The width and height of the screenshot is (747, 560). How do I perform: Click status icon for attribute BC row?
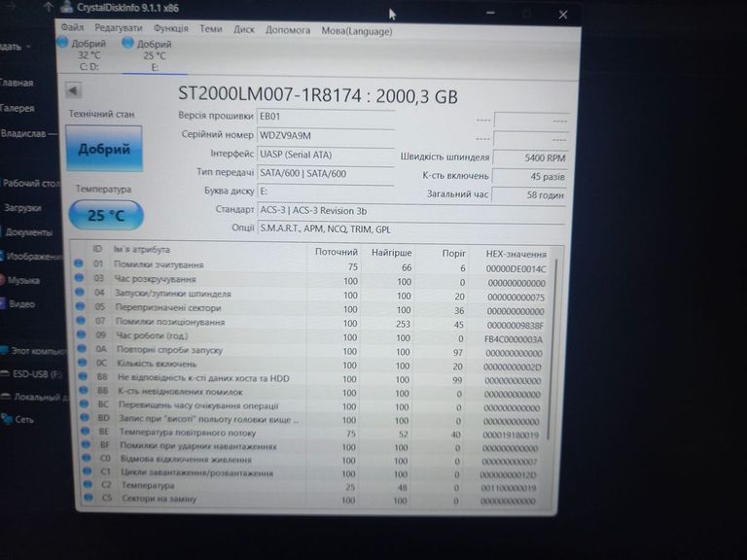[85, 403]
